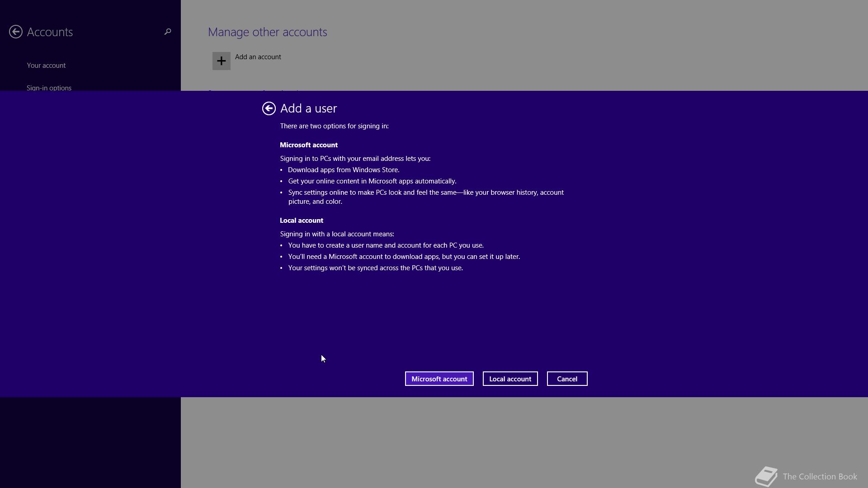Open Your account in sidebar
868x488 pixels.
click(x=46, y=66)
